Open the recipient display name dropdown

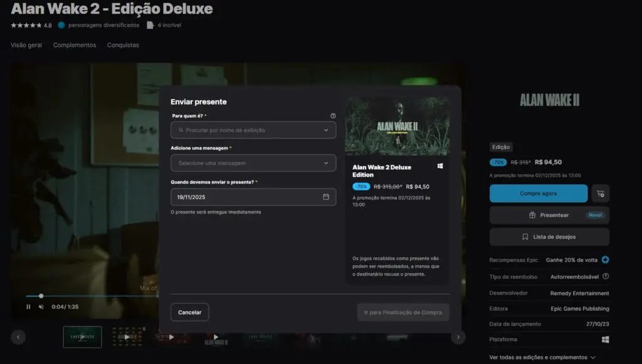pos(253,130)
